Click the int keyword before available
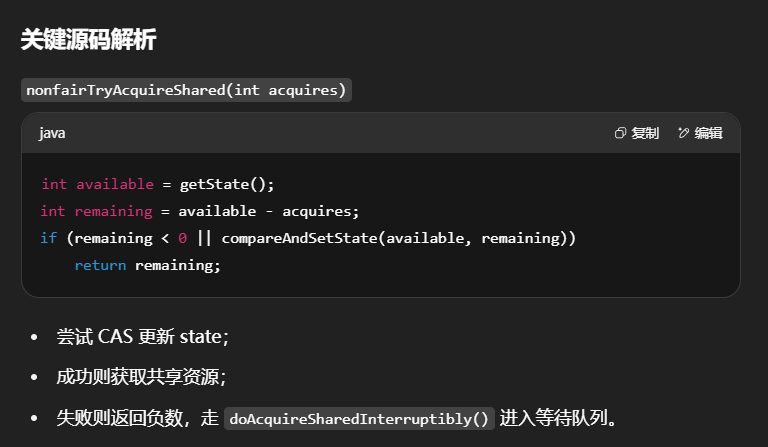The image size is (768, 447). [x=54, y=184]
